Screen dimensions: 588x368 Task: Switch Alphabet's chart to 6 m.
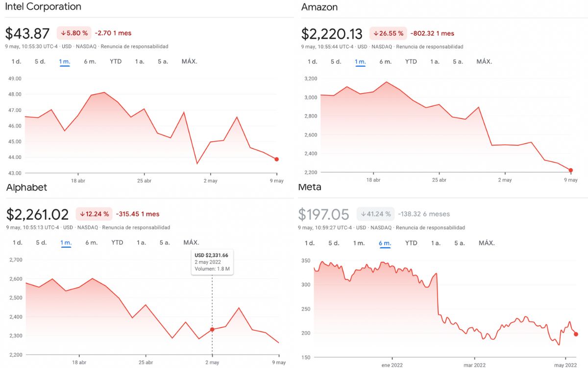pos(90,242)
